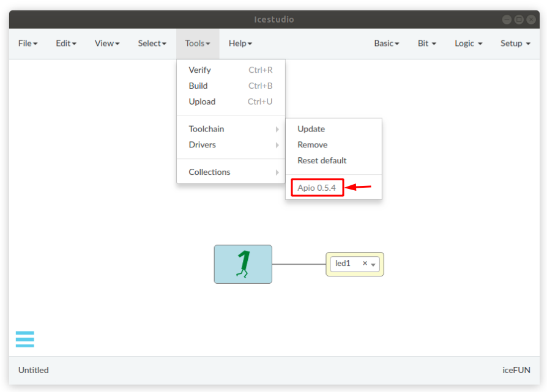Select the highlighted Apio 0.5.4 option
This screenshot has width=547, height=392.
click(x=316, y=188)
